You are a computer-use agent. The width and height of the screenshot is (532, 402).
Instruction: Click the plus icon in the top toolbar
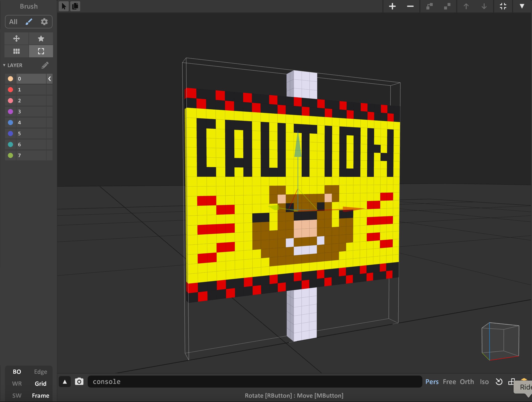392,6
